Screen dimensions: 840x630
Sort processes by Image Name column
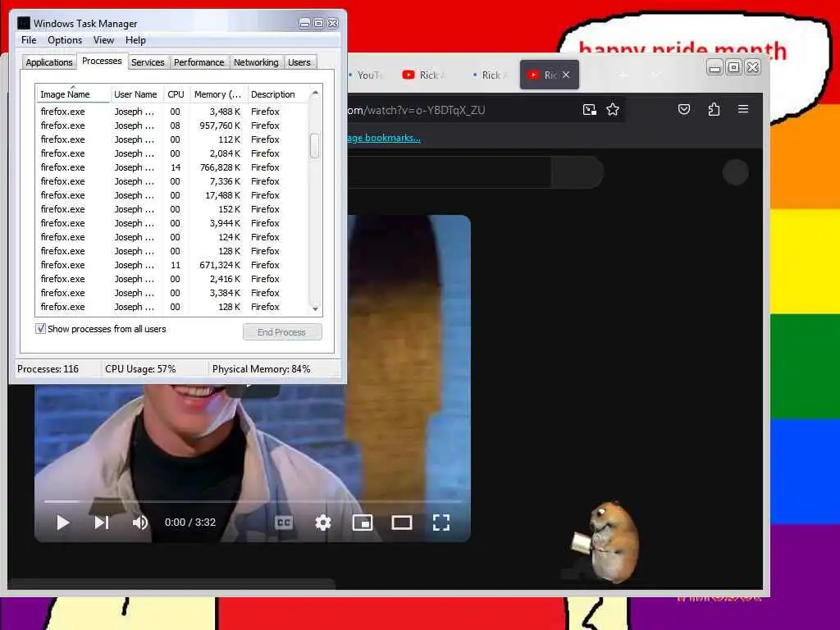pos(73,94)
